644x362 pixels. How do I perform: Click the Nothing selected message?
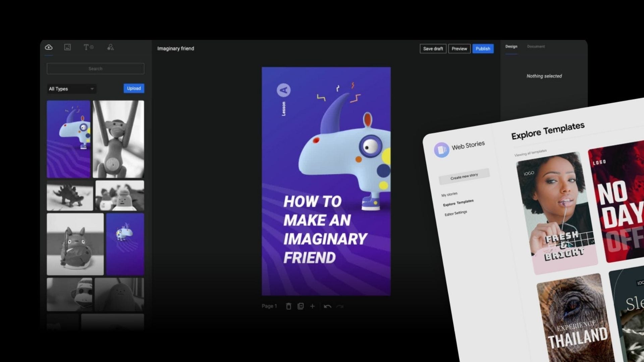click(x=544, y=76)
